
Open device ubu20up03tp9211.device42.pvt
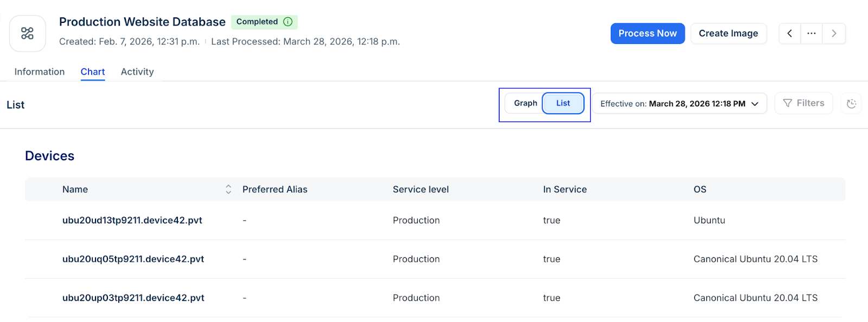click(x=133, y=298)
